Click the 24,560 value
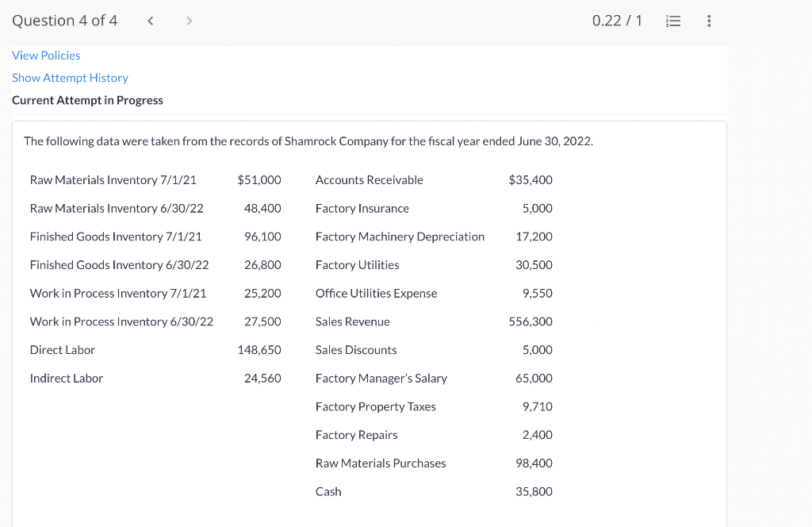 [262, 379]
